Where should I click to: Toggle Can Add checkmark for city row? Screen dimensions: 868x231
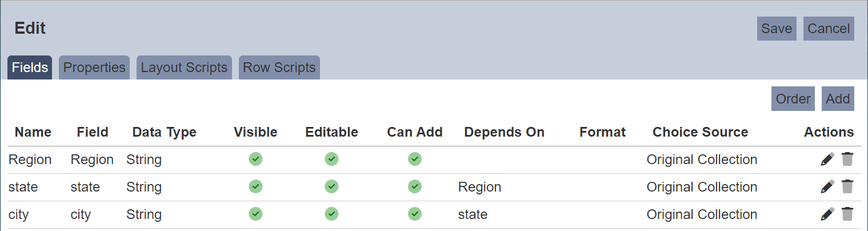tap(415, 214)
